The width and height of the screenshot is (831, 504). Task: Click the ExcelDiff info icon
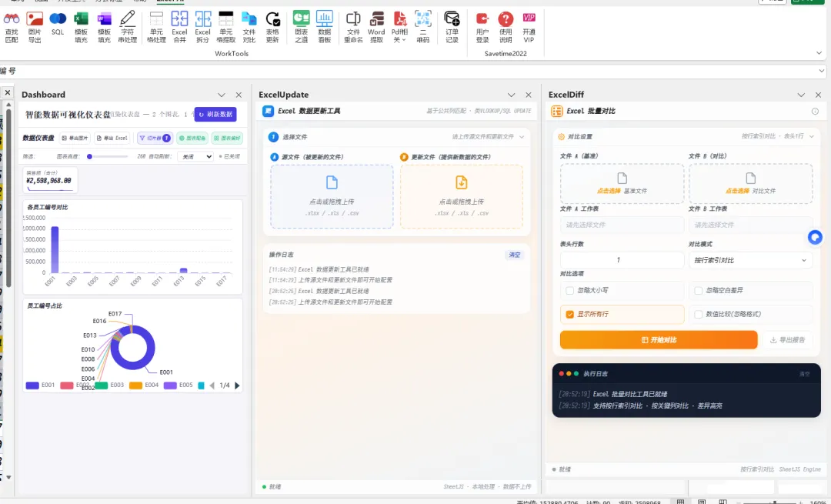815,112
